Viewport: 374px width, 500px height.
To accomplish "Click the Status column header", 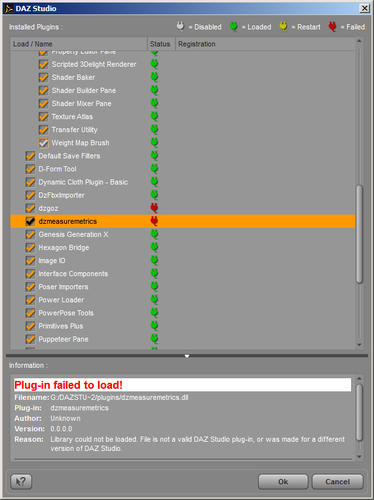I will pyautogui.click(x=161, y=44).
